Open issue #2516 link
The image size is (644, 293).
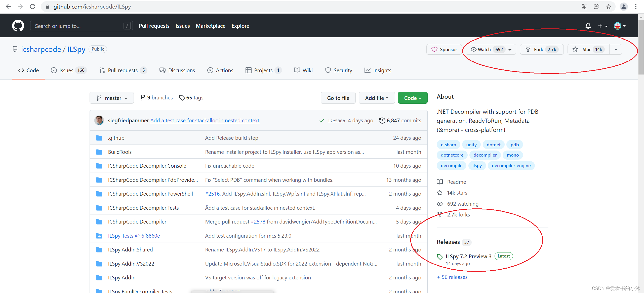coord(212,194)
